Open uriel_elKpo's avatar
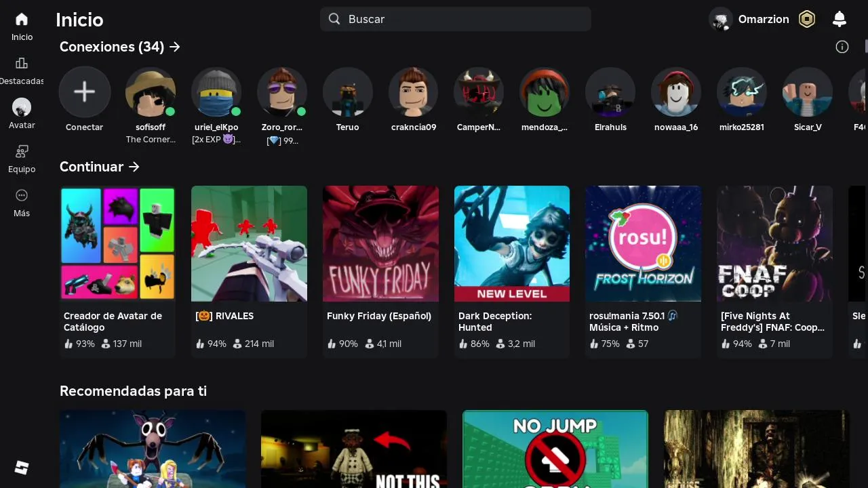 [x=216, y=91]
